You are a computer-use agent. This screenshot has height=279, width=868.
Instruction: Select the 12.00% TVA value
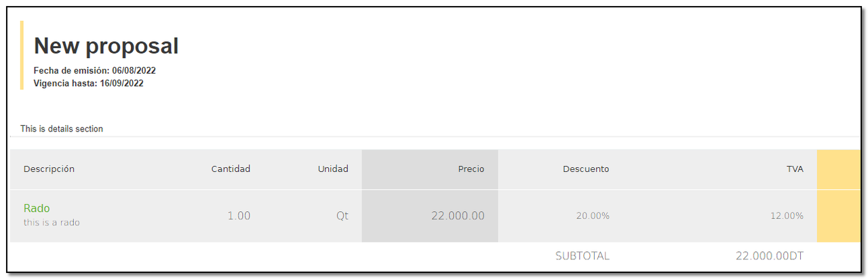coord(787,216)
